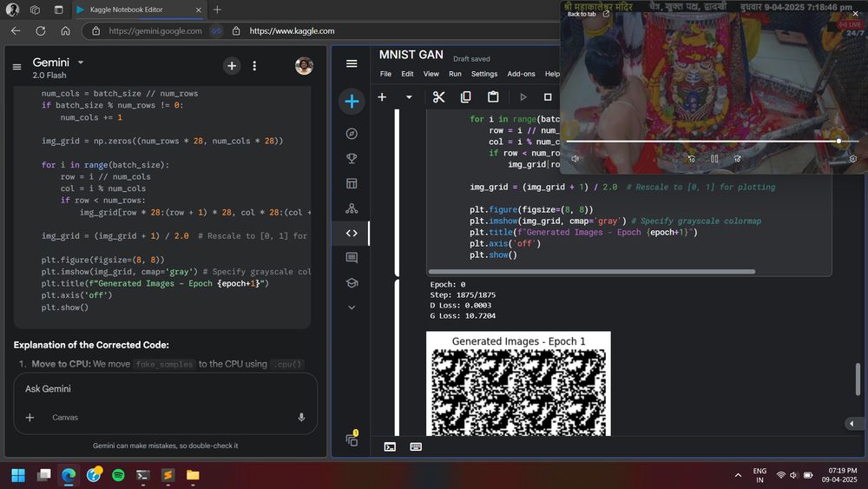Show hidden system tray icons
The image size is (868, 489).
(738, 475)
